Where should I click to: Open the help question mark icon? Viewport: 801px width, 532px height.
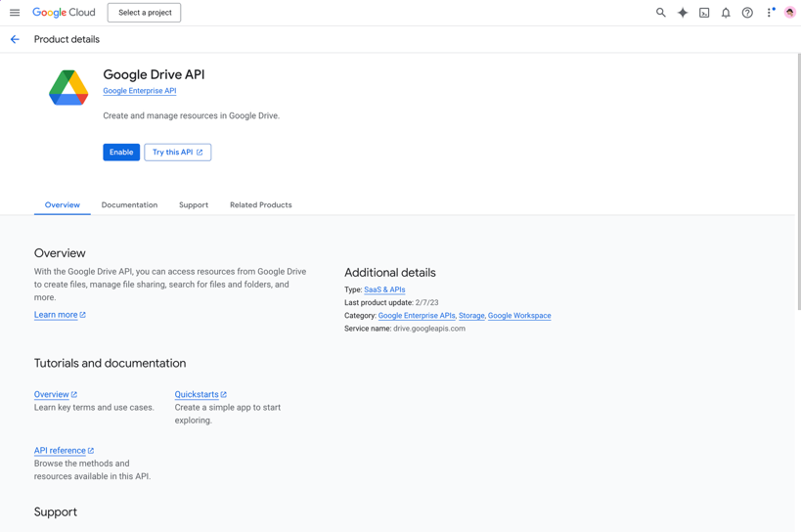tap(747, 13)
